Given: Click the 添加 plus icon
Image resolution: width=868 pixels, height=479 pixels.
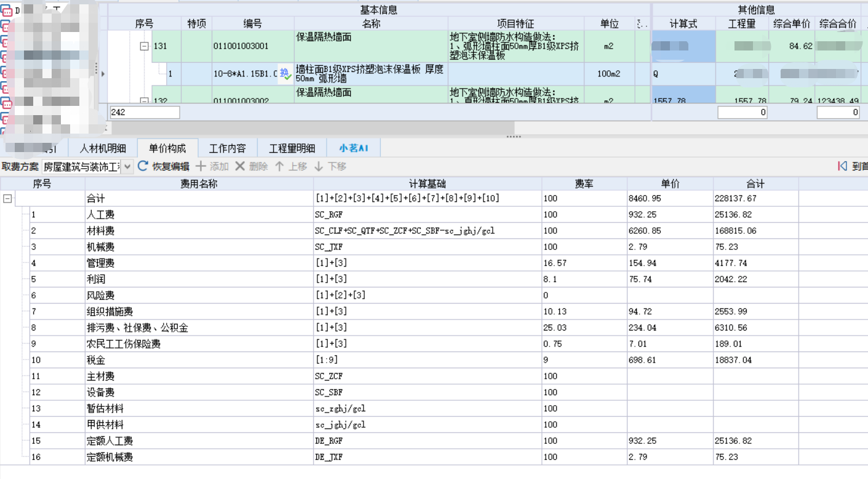Looking at the screenshot, I should click(x=201, y=166).
